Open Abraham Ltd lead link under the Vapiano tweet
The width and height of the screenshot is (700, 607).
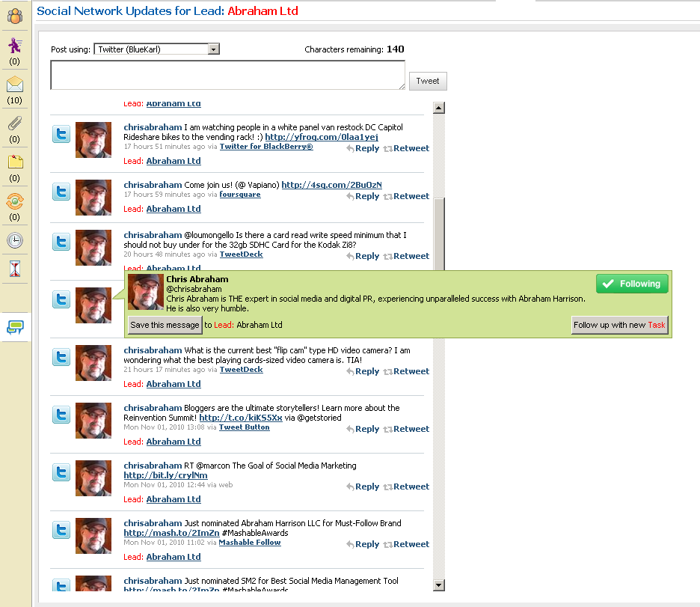click(x=174, y=209)
